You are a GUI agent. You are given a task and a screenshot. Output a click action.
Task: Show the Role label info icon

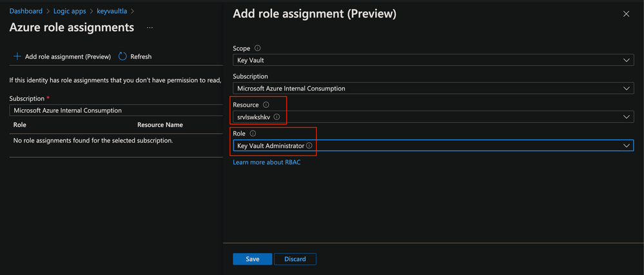[x=253, y=133]
